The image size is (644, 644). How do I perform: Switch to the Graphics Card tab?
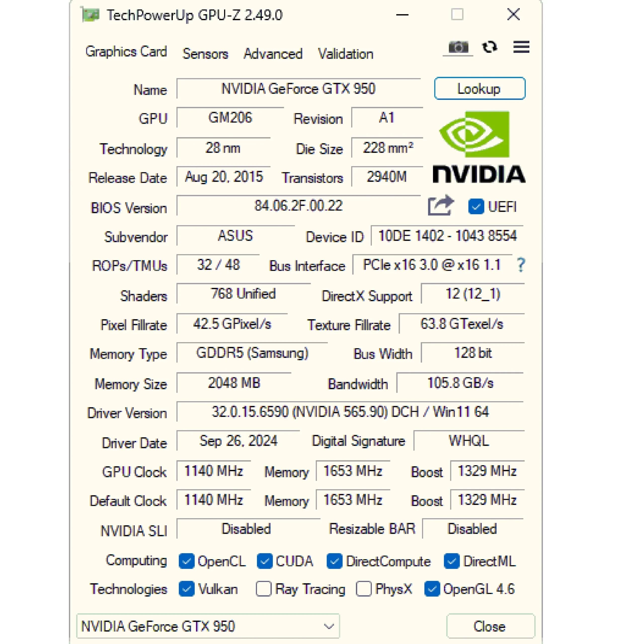coord(126,52)
